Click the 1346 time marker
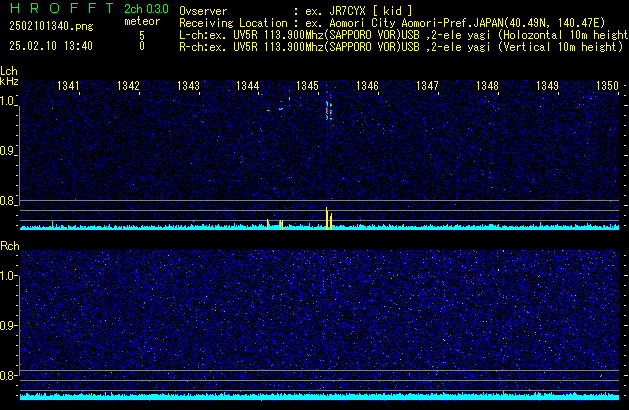Screen dimensions: 629x410 click(367, 86)
